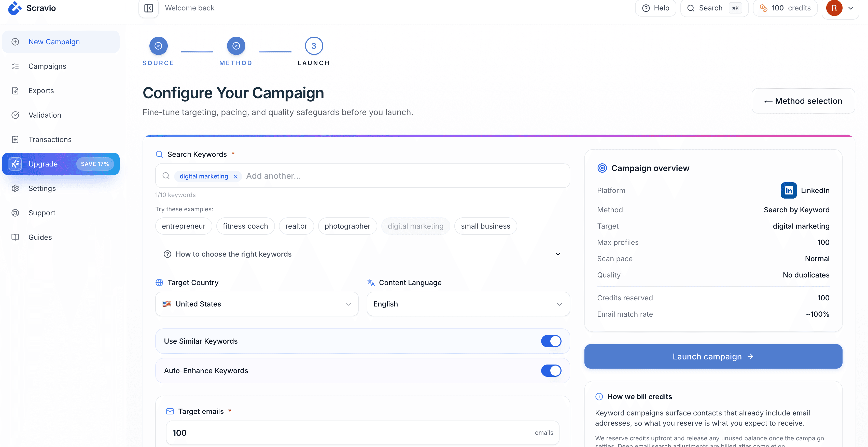Click the Scravio logo icon

[x=15, y=8]
